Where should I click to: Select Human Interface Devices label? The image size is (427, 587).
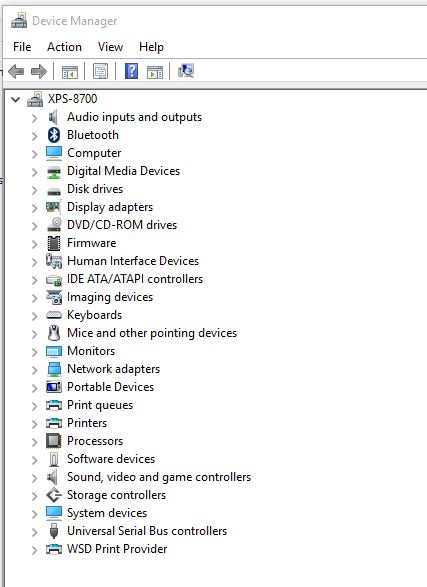(133, 261)
